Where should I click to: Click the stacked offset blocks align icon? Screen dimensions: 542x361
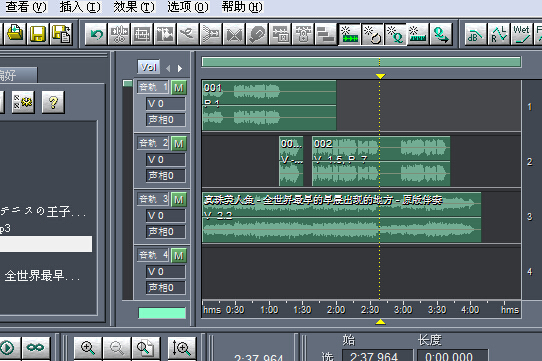326,34
